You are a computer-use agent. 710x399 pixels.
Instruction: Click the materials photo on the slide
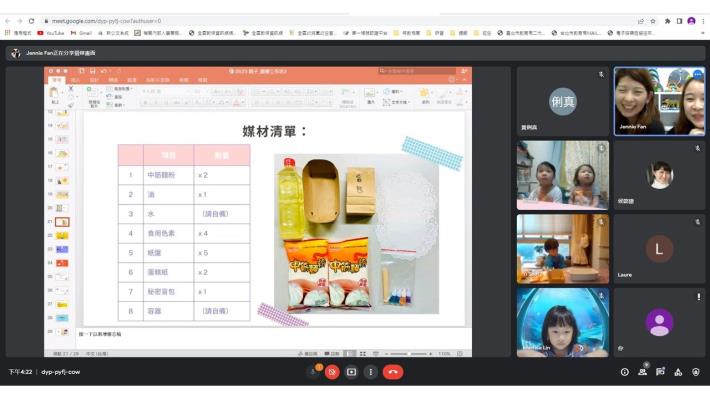point(356,234)
